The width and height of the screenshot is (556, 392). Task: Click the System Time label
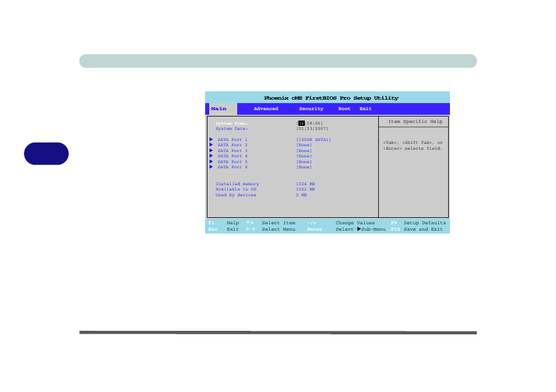(x=231, y=123)
